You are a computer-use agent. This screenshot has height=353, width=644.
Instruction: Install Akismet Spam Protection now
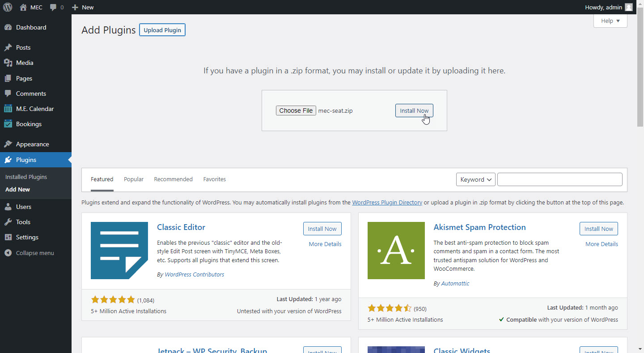[x=599, y=229]
